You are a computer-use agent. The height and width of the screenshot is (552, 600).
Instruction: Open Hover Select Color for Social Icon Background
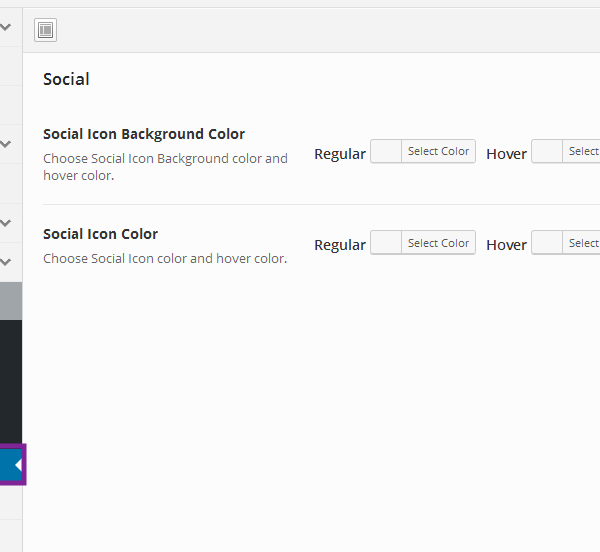click(x=583, y=151)
